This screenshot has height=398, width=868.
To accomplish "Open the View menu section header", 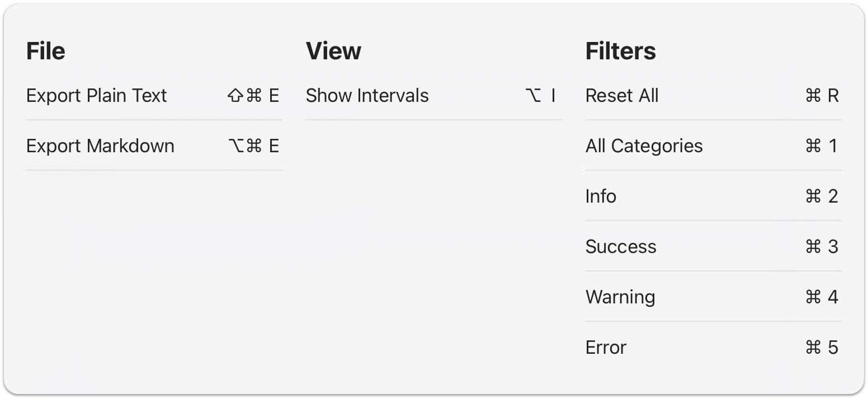I will click(334, 50).
